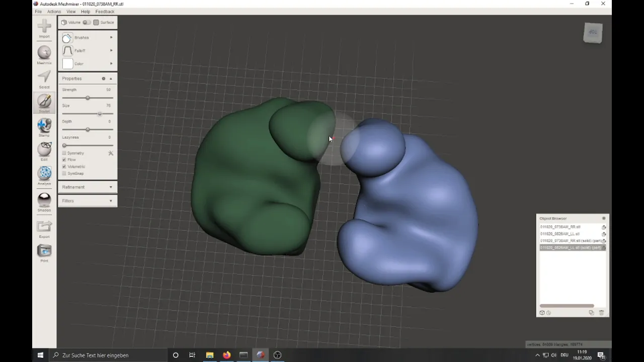
Task: Open the notification center icon
Action: pyautogui.click(x=601, y=355)
